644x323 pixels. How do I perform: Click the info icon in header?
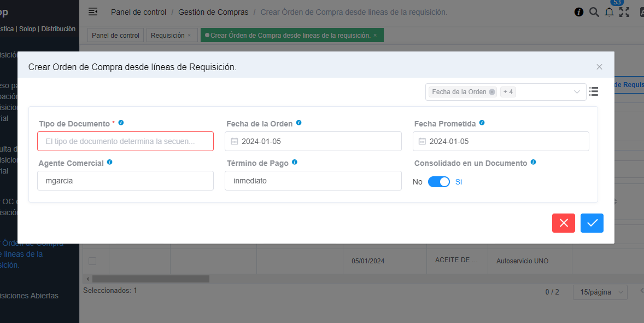579,12
